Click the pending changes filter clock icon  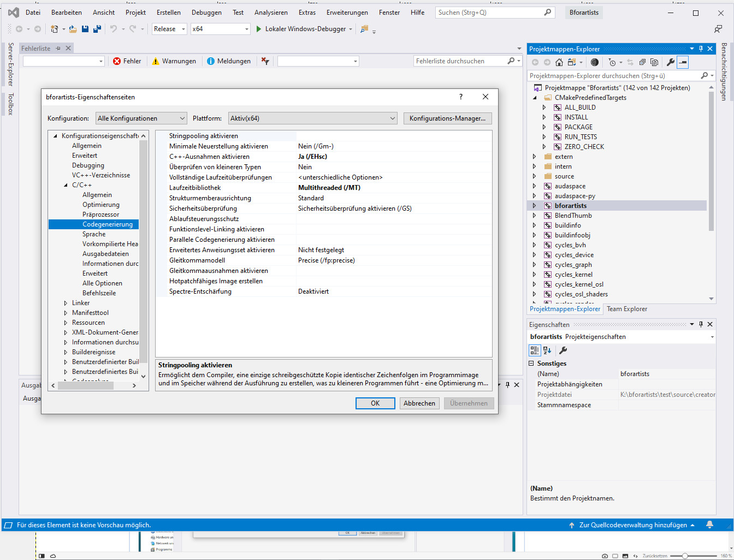click(612, 62)
